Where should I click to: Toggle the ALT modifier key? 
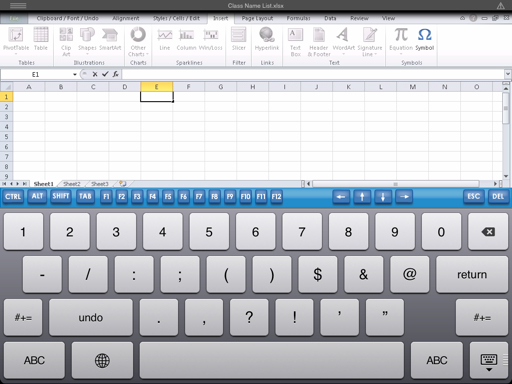[x=37, y=197]
